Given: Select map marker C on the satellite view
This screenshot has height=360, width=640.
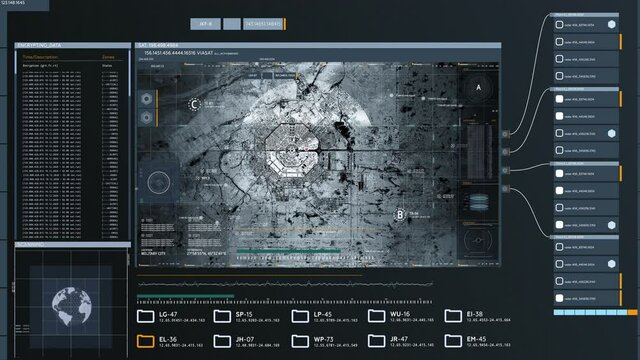Looking at the screenshot, I should (194, 104).
